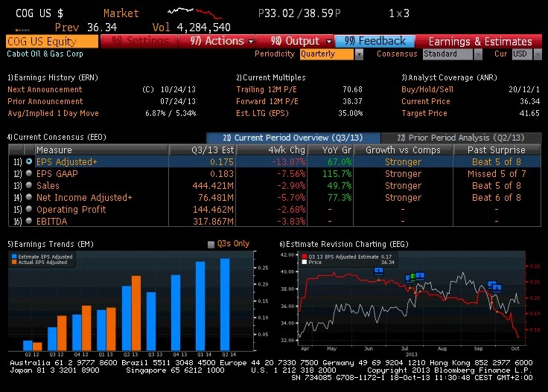
Task: Click the Next Announcement date 10/24/13
Action: [x=178, y=89]
